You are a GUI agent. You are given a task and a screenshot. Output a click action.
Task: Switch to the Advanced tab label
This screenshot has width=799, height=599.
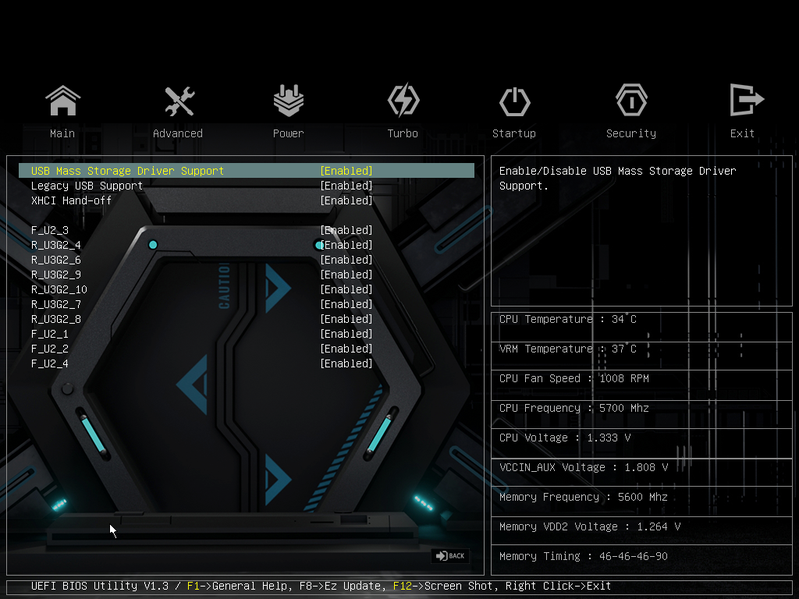pos(178,133)
